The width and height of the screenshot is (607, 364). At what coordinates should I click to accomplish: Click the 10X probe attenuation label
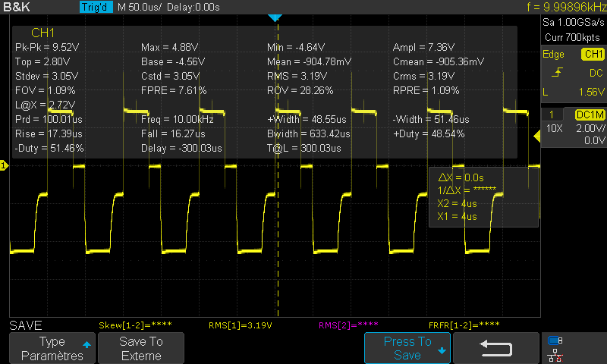[x=555, y=128]
